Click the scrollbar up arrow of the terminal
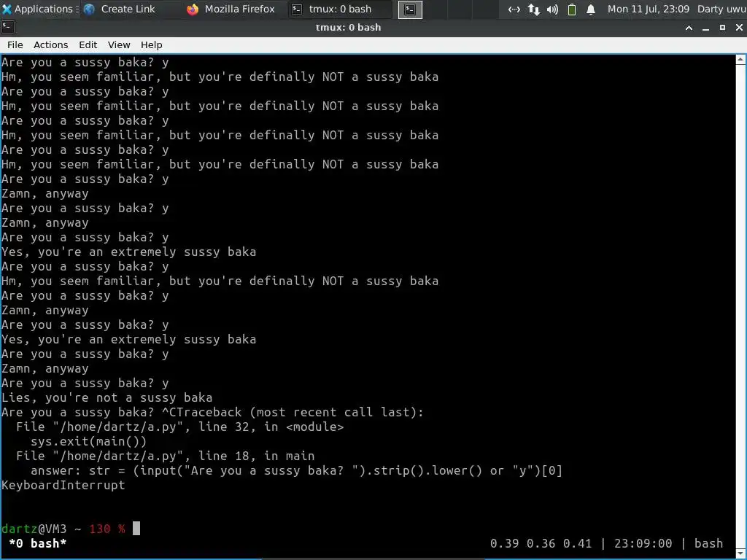Viewport: 747px width, 560px height. coord(740,60)
